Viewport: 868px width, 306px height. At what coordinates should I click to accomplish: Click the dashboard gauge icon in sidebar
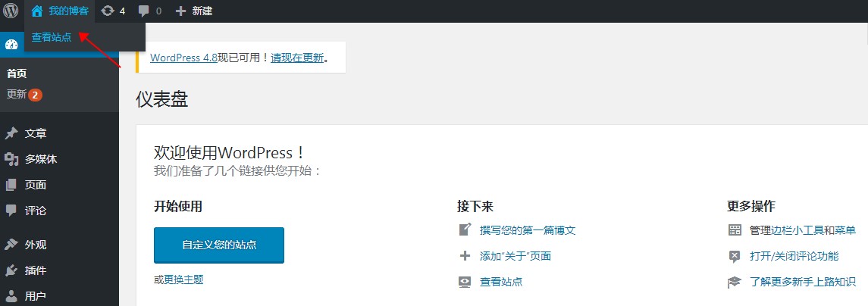[11, 45]
